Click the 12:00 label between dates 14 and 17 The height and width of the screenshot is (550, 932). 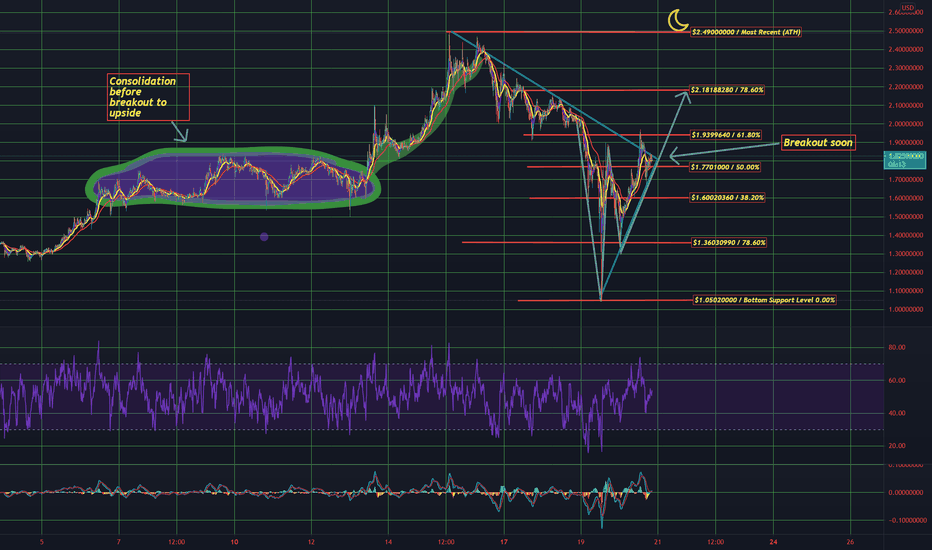[x=446, y=542]
